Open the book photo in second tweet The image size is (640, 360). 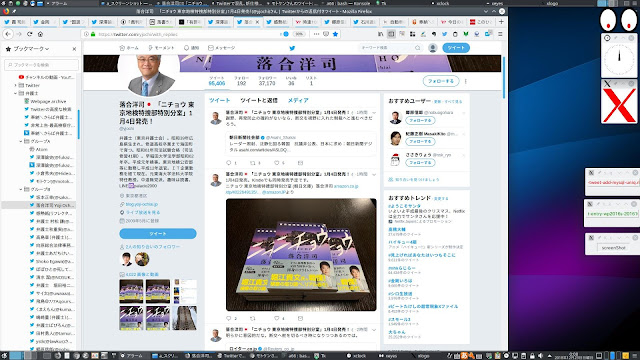[x=301, y=255]
